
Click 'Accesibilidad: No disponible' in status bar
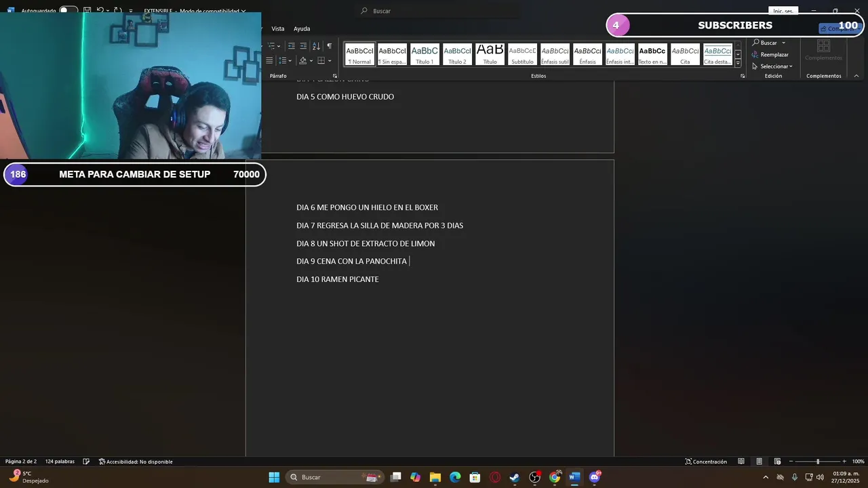pyautogui.click(x=136, y=462)
